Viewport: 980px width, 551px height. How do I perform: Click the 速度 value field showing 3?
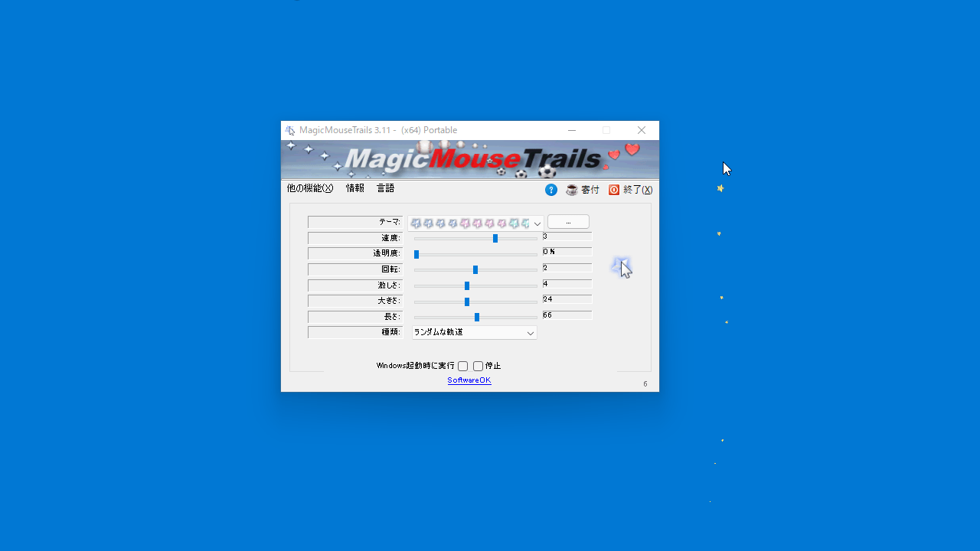point(567,237)
